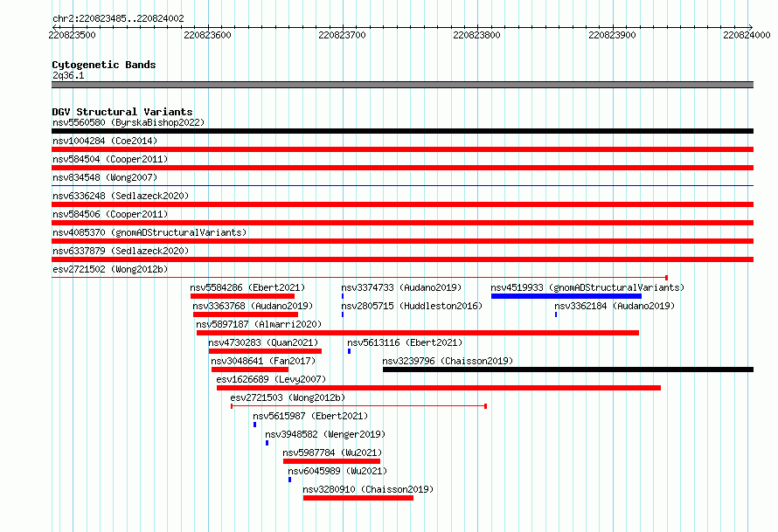Select nsv4730283 (Quan2021) label
The height and width of the screenshot is (532, 778).
[263, 342]
